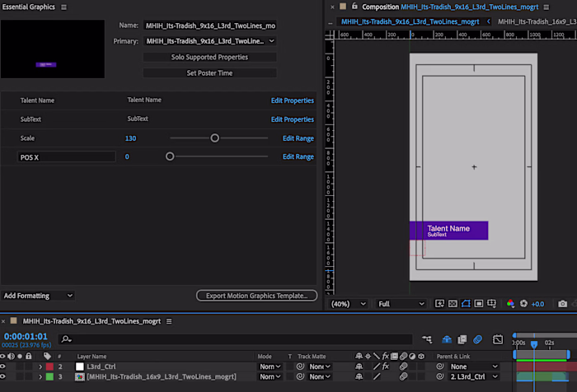Click track matte pick whip for L3rd_Ctrl
Image resolution: width=577 pixels, height=392 pixels.
point(300,366)
